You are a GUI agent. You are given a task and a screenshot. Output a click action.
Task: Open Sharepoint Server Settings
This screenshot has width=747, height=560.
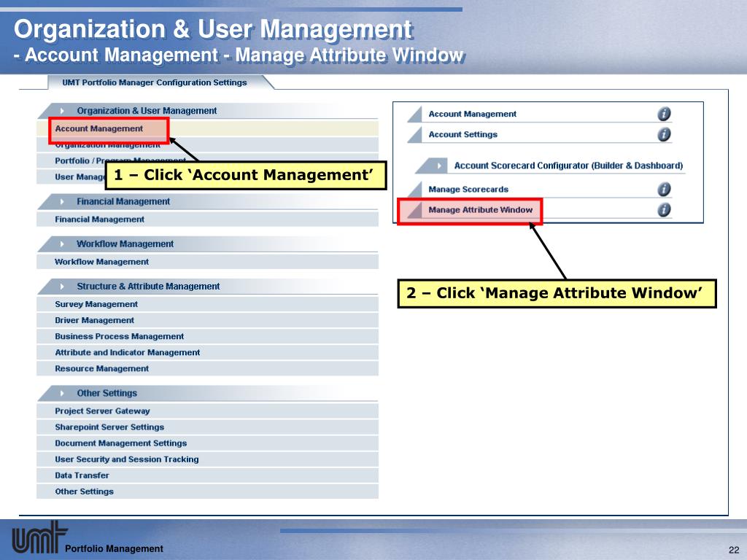[x=207, y=427]
